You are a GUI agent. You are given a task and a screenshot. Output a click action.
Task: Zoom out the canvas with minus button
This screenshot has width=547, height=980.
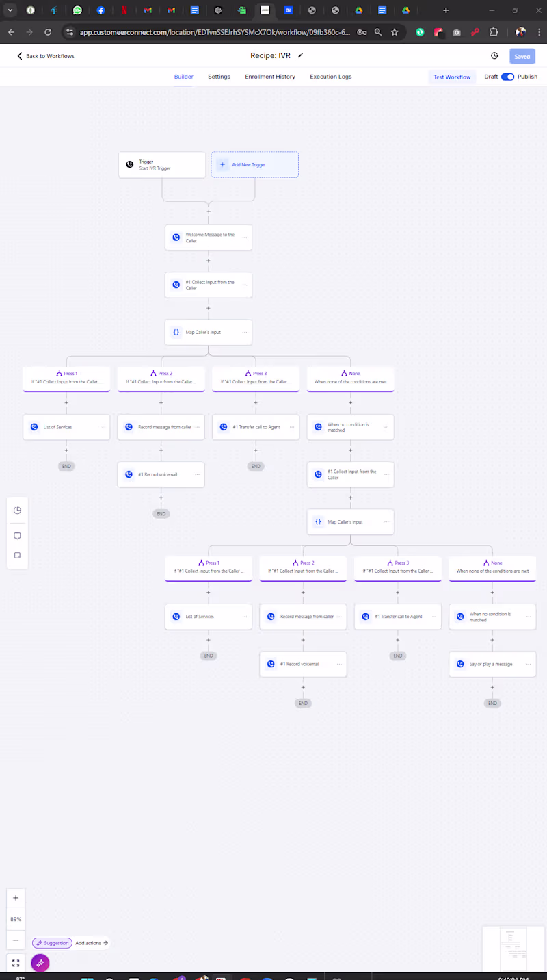pyautogui.click(x=16, y=940)
